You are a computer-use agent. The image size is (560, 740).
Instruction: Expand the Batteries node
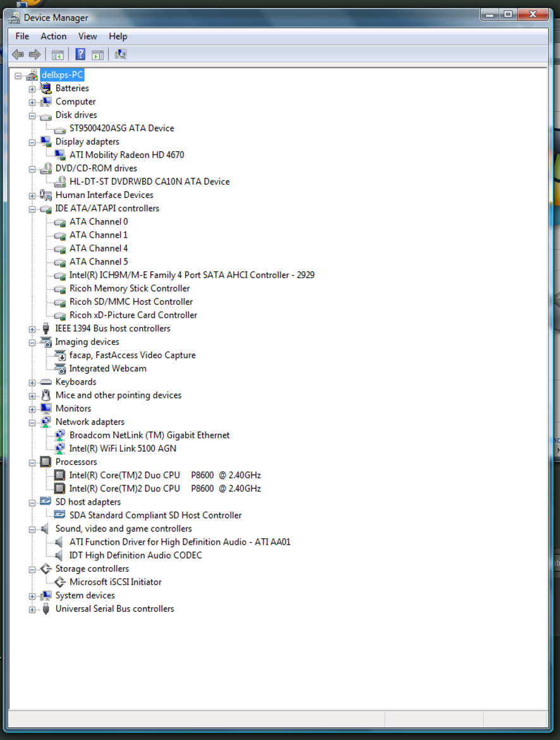coord(32,89)
